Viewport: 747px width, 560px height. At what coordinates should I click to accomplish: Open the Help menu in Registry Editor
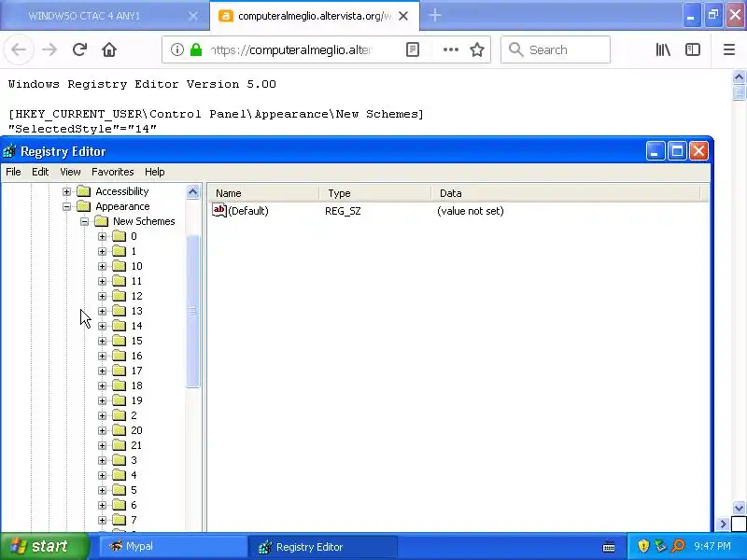155,172
